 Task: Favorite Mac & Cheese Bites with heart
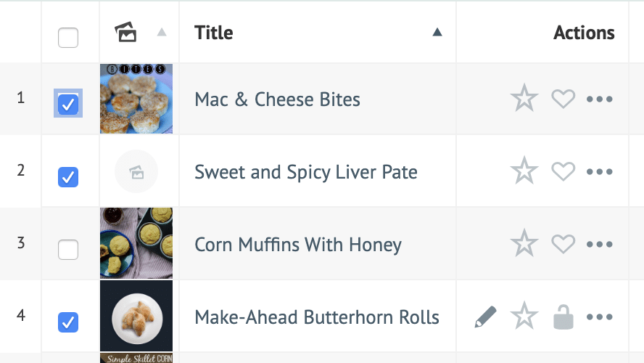click(563, 99)
